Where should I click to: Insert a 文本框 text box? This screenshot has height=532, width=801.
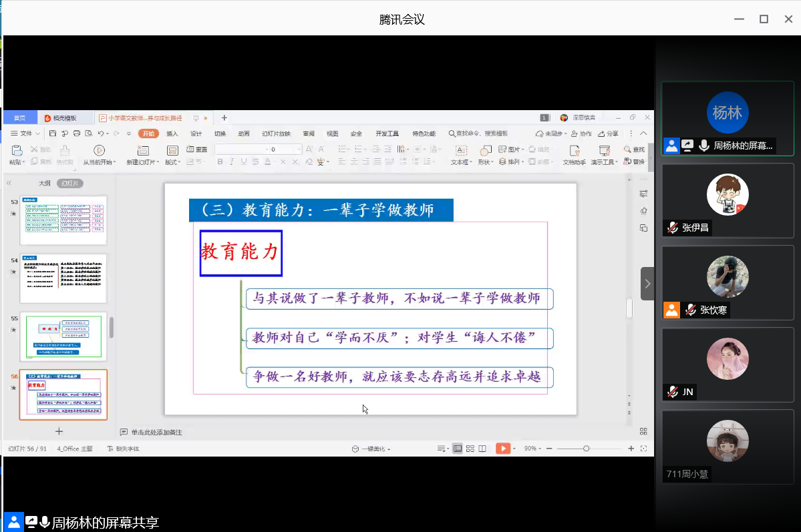pyautogui.click(x=460, y=151)
